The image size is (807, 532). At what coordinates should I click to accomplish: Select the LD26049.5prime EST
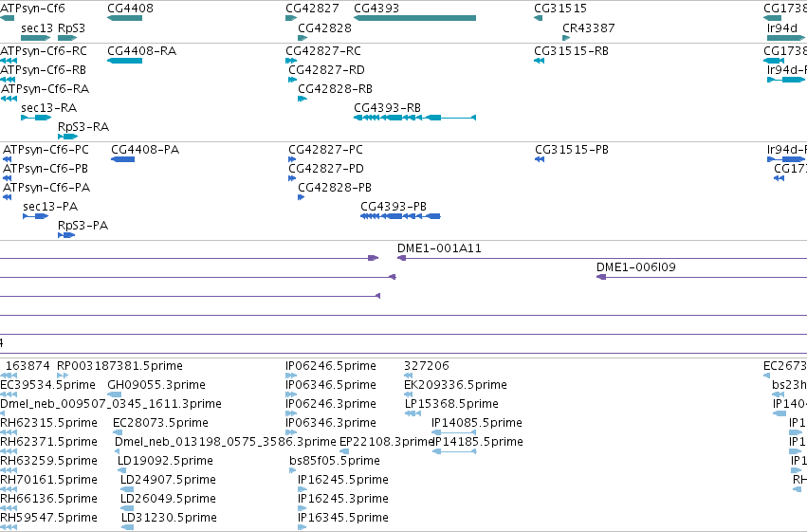tap(127, 509)
